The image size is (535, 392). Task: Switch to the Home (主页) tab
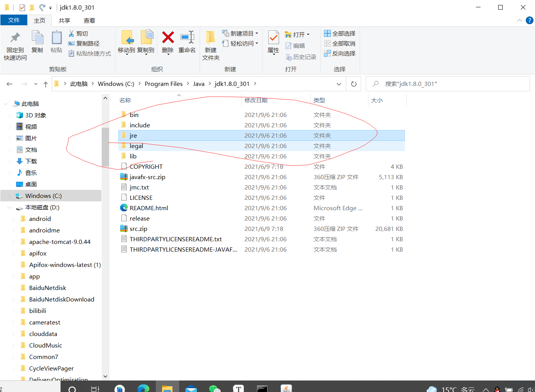click(40, 20)
